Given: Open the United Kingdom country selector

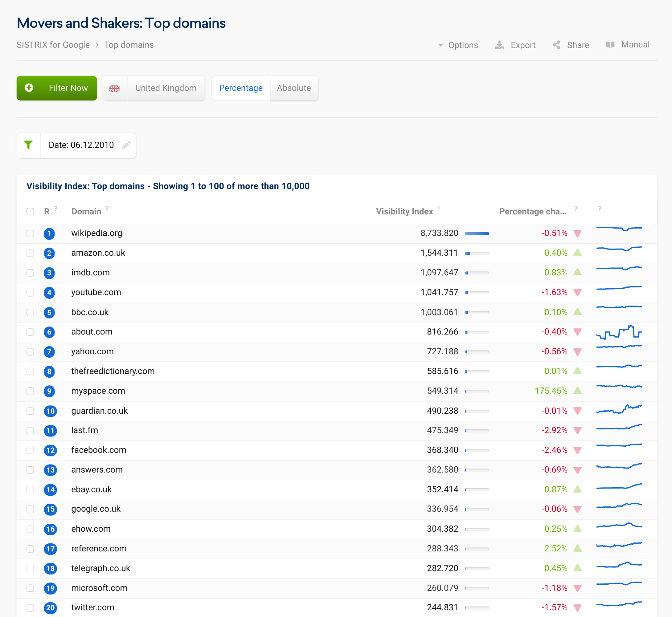Looking at the screenshot, I should (154, 88).
